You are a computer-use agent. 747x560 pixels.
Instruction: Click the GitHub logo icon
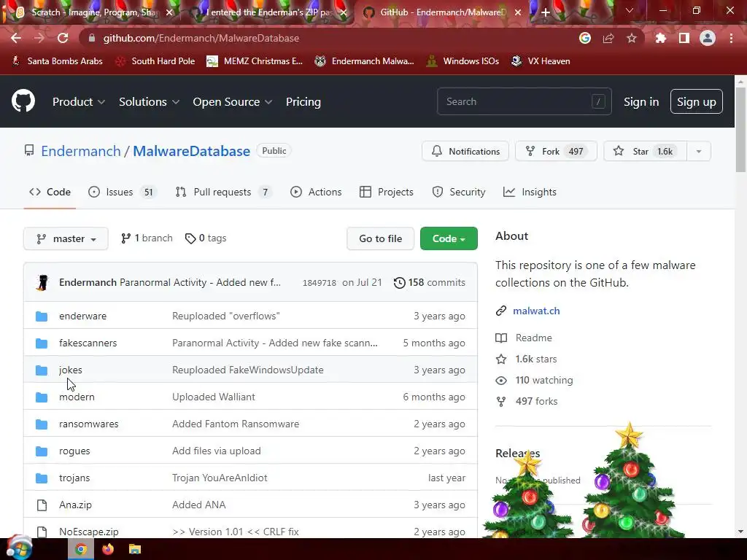23,101
